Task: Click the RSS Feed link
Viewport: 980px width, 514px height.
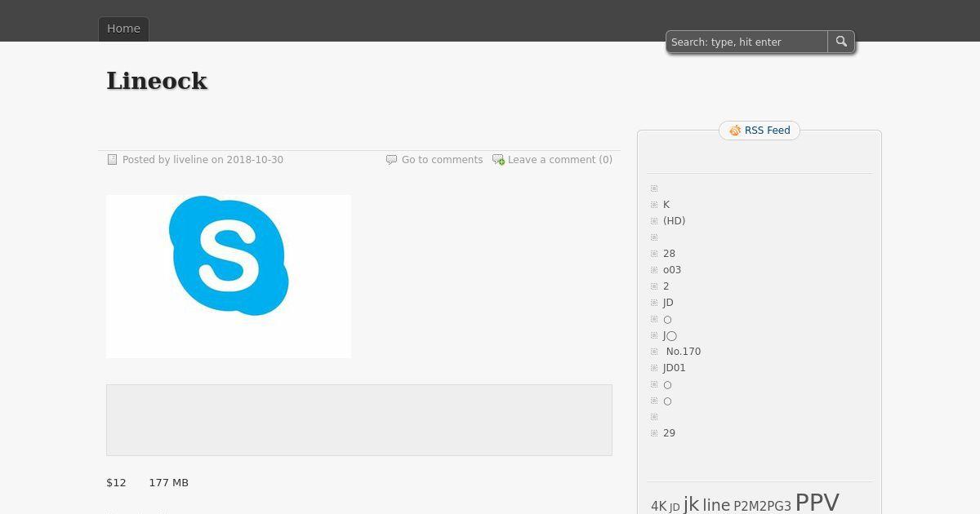Action: (x=767, y=131)
